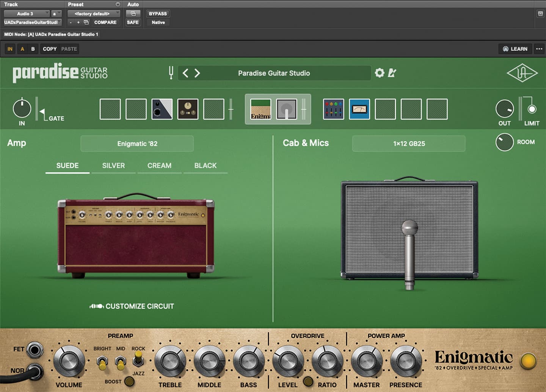The height and width of the screenshot is (392, 546).
Task: Toggle the preamp BOOST button
Action: tap(129, 381)
